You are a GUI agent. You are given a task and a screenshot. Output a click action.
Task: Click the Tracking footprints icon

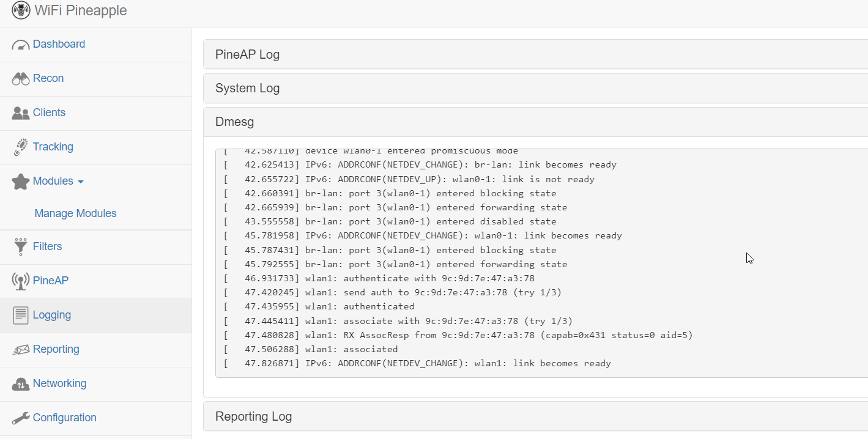click(x=21, y=147)
